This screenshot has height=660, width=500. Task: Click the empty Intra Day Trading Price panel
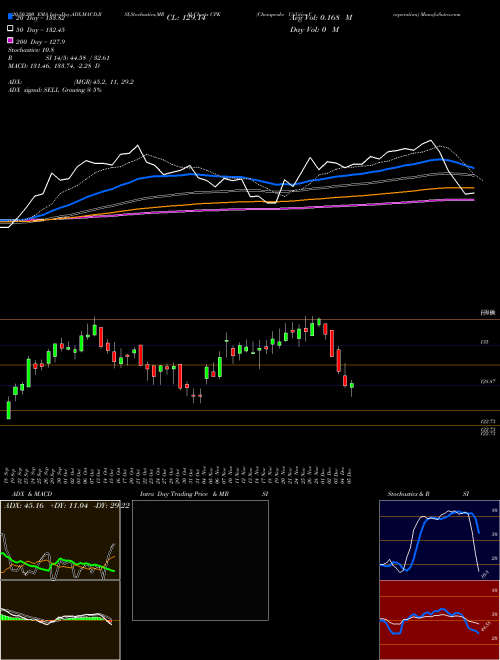pos(200,560)
